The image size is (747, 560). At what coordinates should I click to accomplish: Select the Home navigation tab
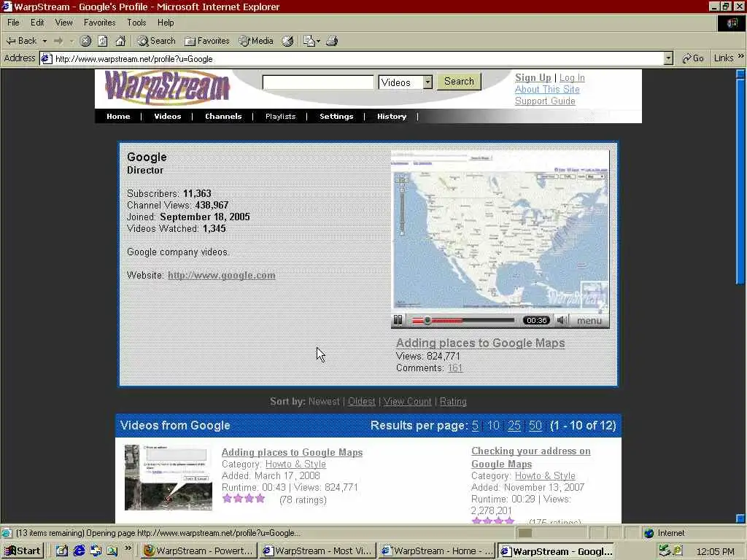[x=118, y=116]
